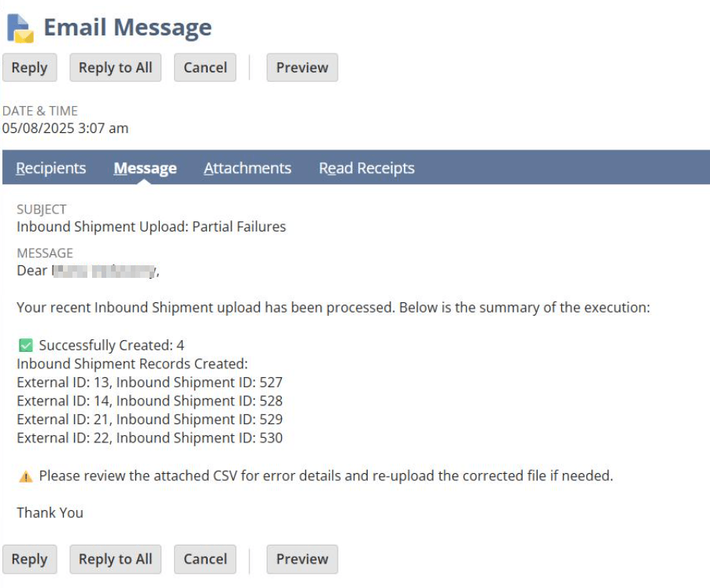This screenshot has height=588, width=710.
Task: Click the 05/08/2025 3:07 am timestamp
Action: tap(65, 128)
